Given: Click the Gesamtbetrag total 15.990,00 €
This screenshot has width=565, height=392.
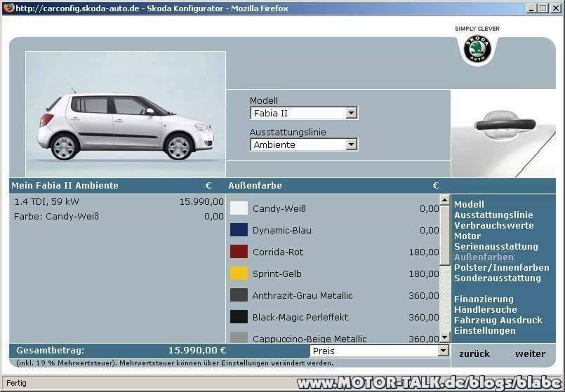Looking at the screenshot, I should point(197,350).
